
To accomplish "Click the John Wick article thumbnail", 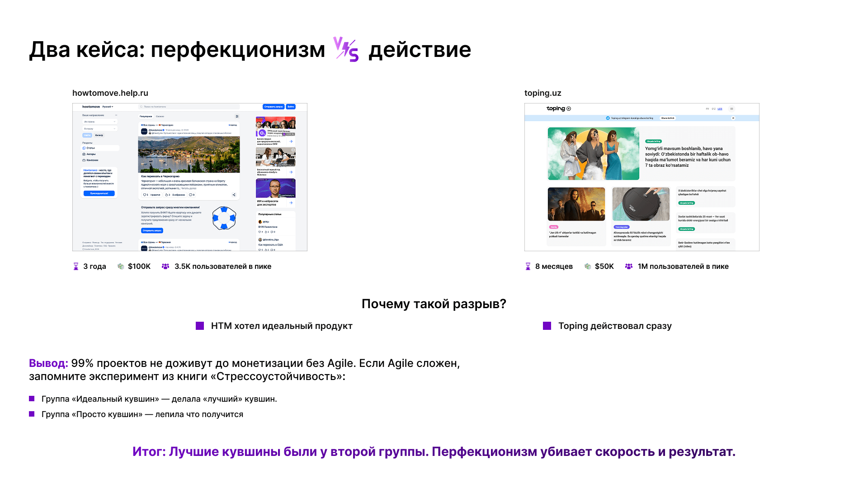I will tap(576, 204).
